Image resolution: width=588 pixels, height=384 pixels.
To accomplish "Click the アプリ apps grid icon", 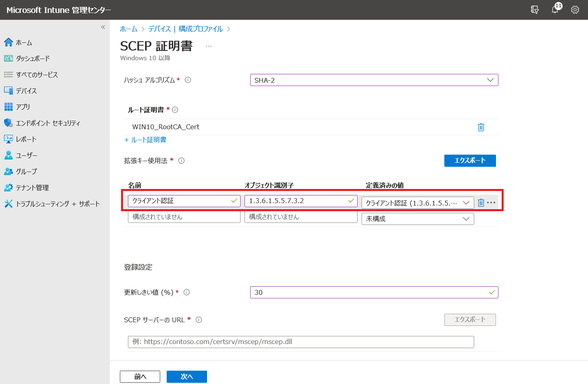I will coord(8,107).
